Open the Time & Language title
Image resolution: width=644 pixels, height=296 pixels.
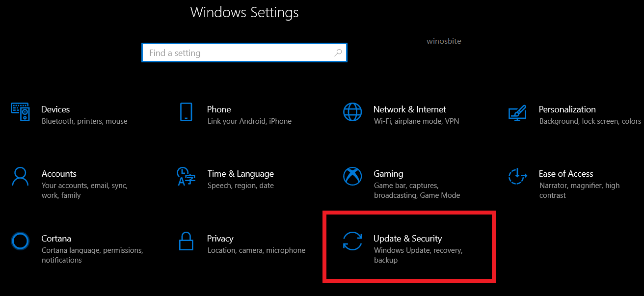coord(241,174)
